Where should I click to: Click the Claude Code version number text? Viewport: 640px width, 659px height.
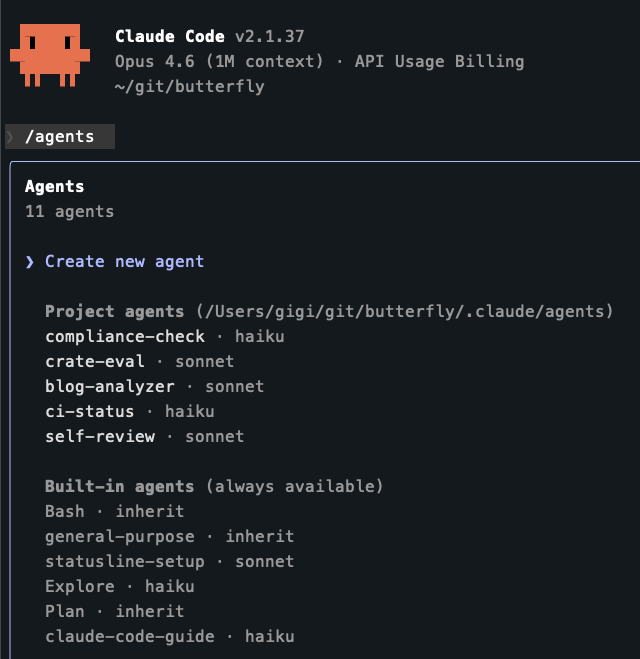point(270,37)
